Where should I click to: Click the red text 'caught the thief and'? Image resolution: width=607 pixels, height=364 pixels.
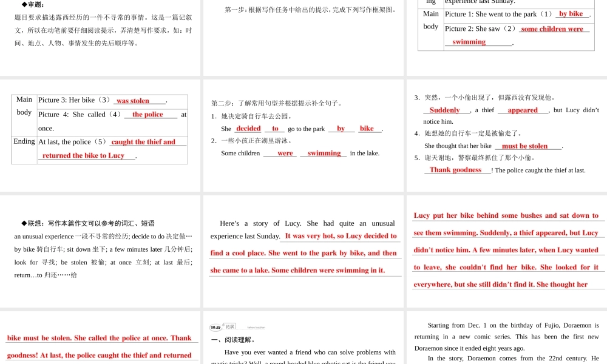click(143, 141)
